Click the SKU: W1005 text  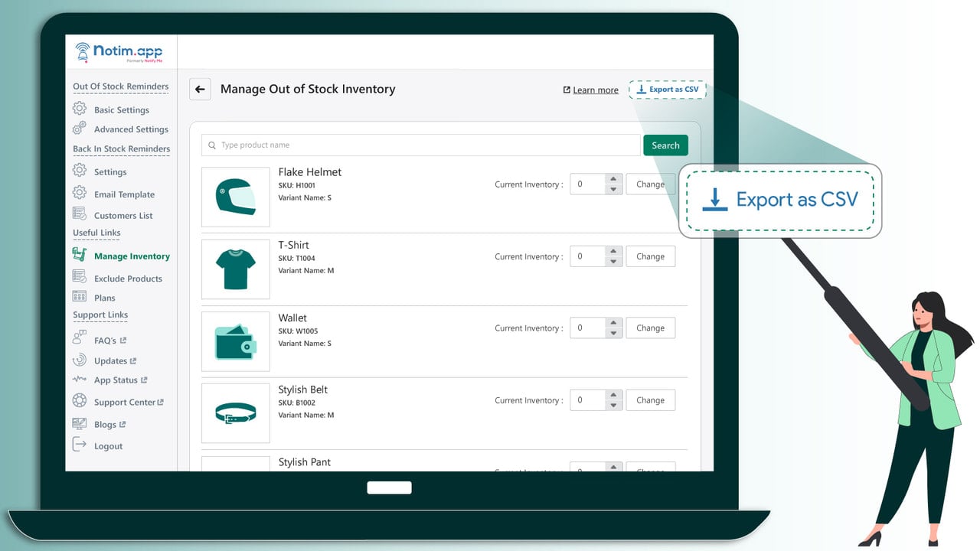[298, 331]
